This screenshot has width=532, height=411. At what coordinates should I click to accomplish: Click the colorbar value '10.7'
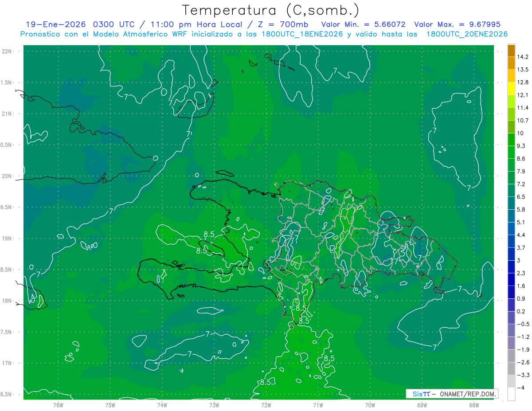tap(524, 121)
